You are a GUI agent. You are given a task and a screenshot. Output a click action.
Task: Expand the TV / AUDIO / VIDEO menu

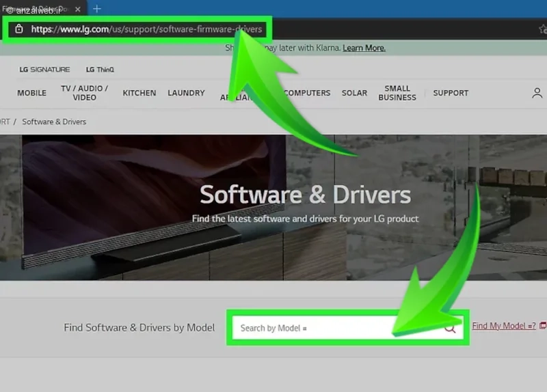[85, 93]
